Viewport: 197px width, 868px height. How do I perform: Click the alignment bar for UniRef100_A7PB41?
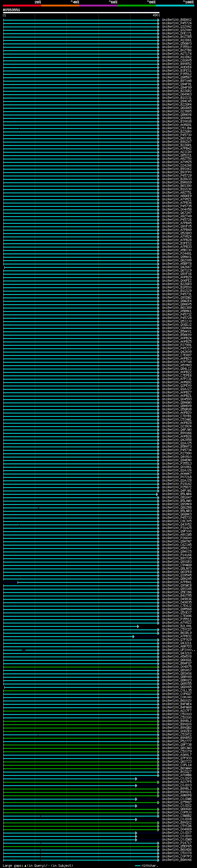tap(88, 582)
